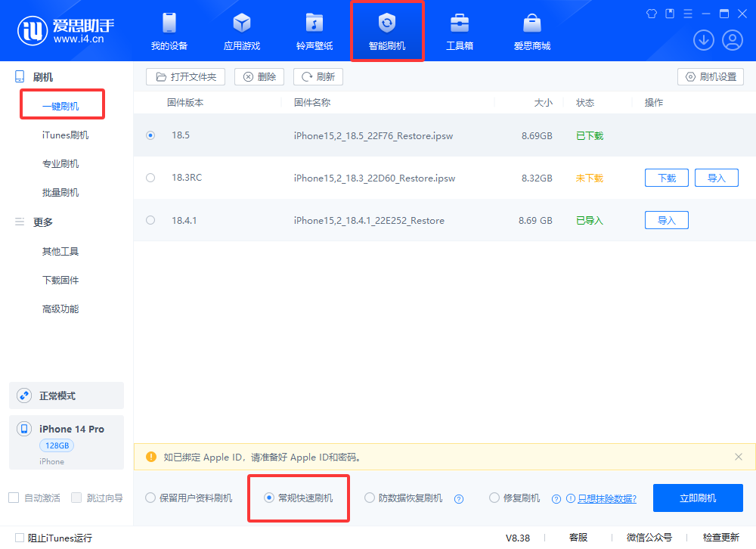Click help icon beside 防数据恢复刷机
Screen dimensions: 756x549
(458, 498)
